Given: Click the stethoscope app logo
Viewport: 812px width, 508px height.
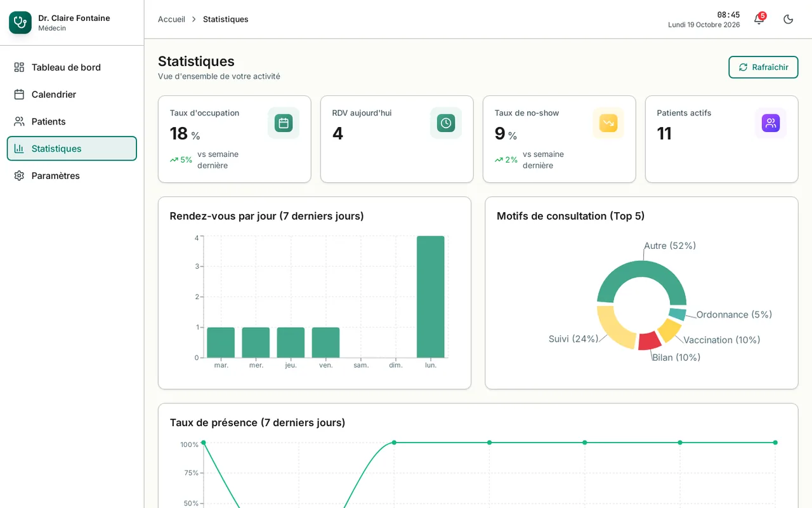Looking at the screenshot, I should pyautogui.click(x=20, y=22).
